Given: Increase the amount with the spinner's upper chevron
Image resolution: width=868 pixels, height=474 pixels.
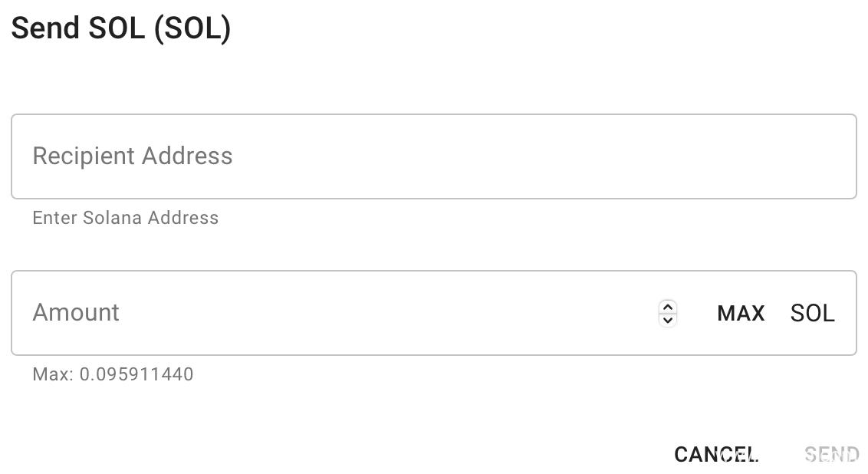Looking at the screenshot, I should pos(668,307).
